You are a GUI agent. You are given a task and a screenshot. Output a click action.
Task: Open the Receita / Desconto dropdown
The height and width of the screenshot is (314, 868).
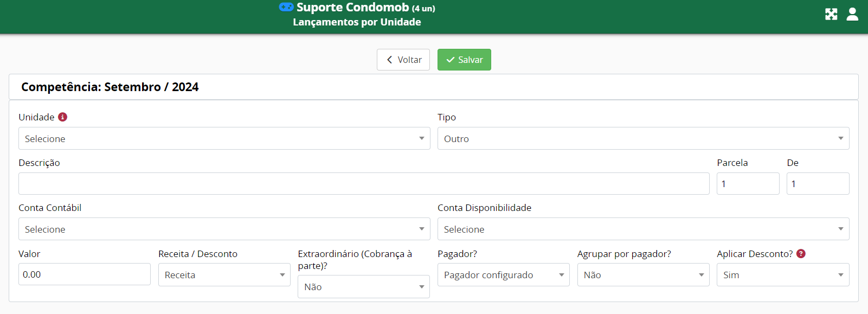(x=224, y=274)
